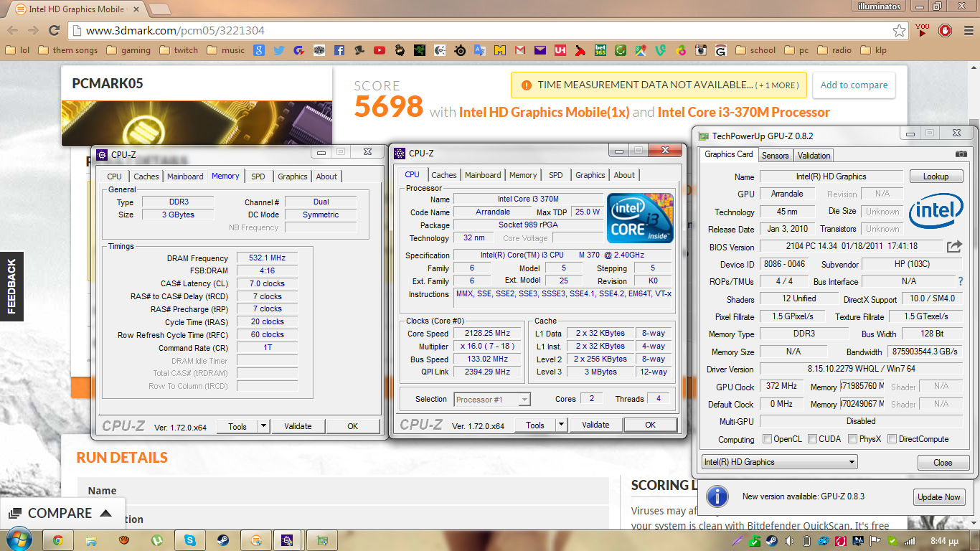Image resolution: width=980 pixels, height=551 pixels.
Task: Open the Google Translate bookmark icon
Action: [x=480, y=50]
